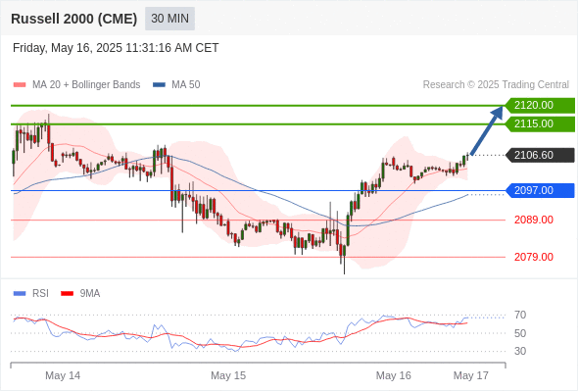578x392 pixels.
Task: Click the RSI legend blue marker
Action: [20, 294]
